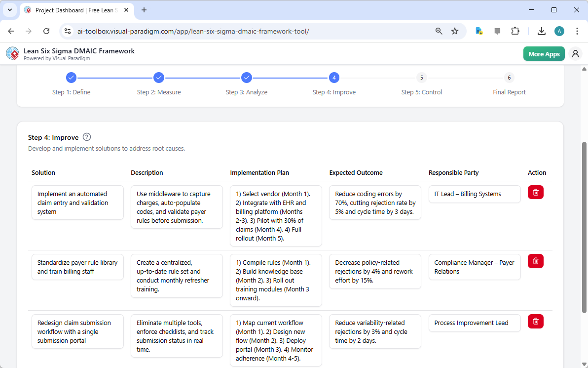Screen dimensions: 588x368
Task: Jump ahead to Step 5: Control
Action: tap(421, 78)
